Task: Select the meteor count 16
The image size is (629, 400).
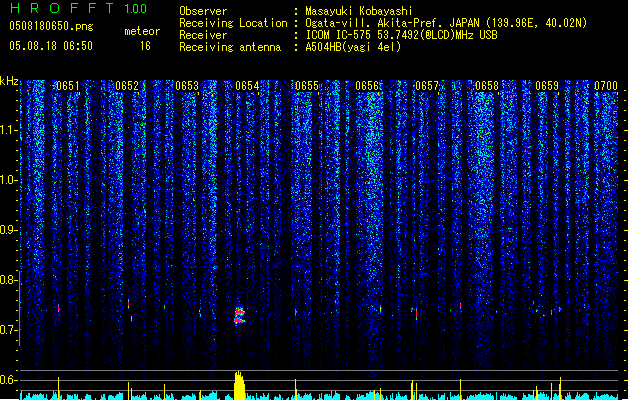Action: 145,46
